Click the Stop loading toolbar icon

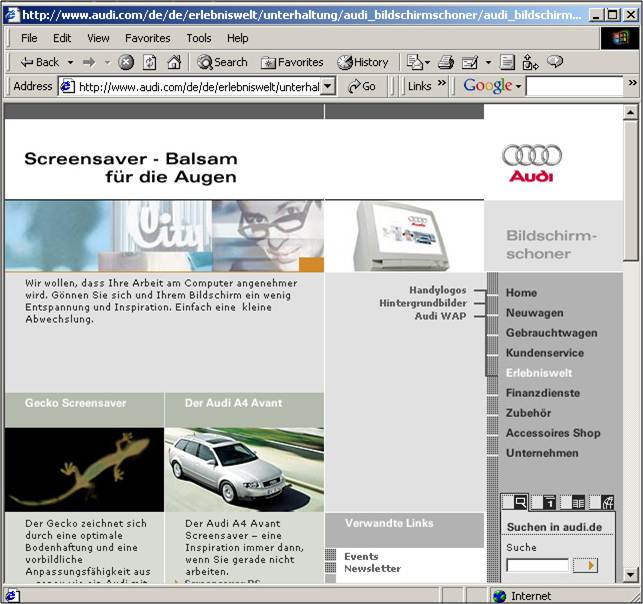pyautogui.click(x=126, y=62)
